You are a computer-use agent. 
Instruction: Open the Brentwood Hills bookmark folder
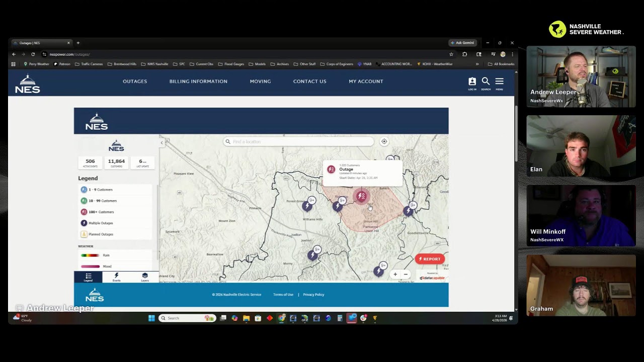122,64
